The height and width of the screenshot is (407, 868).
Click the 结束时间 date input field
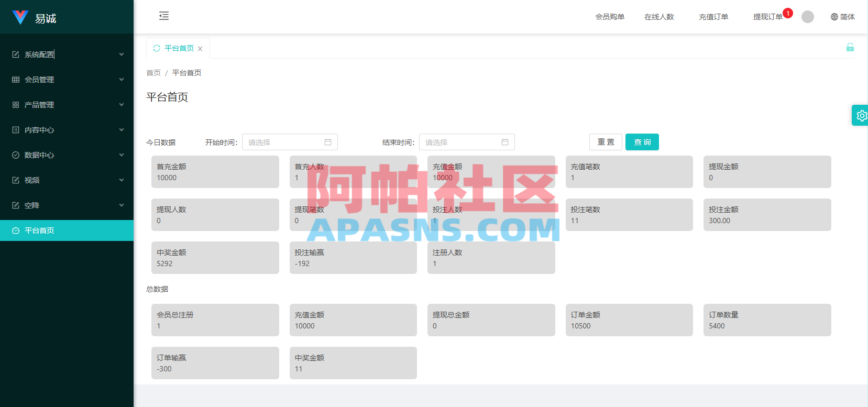(467, 142)
